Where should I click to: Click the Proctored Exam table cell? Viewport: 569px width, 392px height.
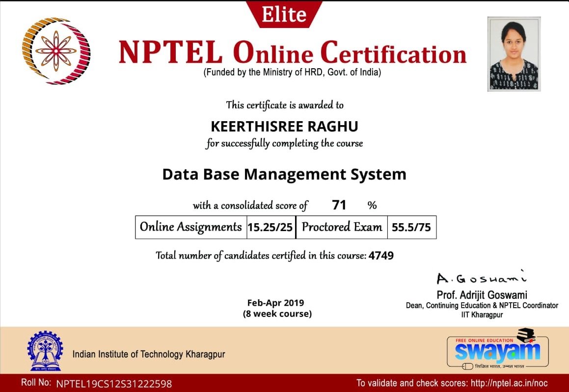click(x=342, y=227)
